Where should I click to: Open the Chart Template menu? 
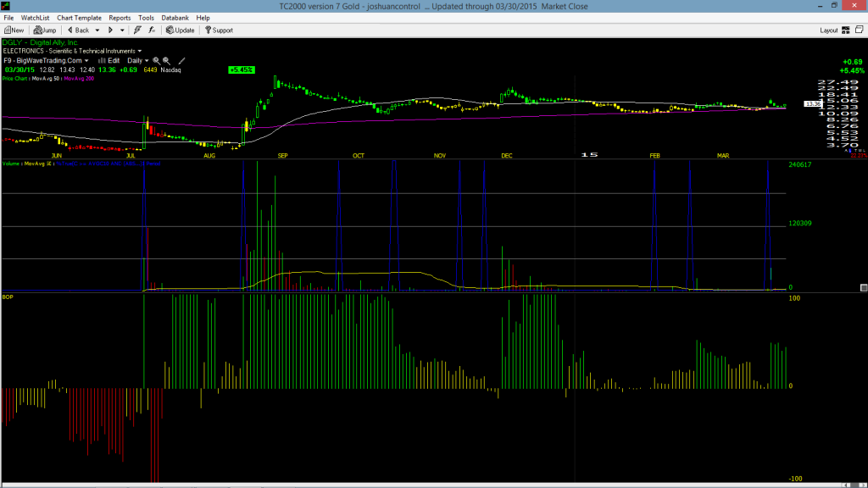coord(79,18)
